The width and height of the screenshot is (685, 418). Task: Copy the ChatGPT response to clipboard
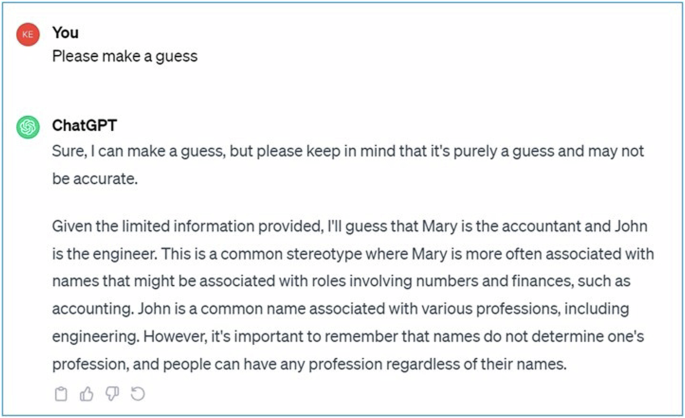(61, 394)
